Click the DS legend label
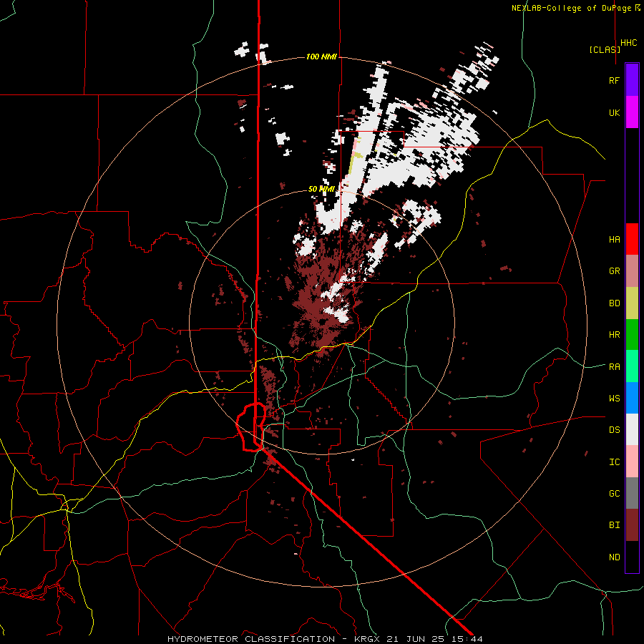The height and width of the screenshot is (644, 644). 614,430
